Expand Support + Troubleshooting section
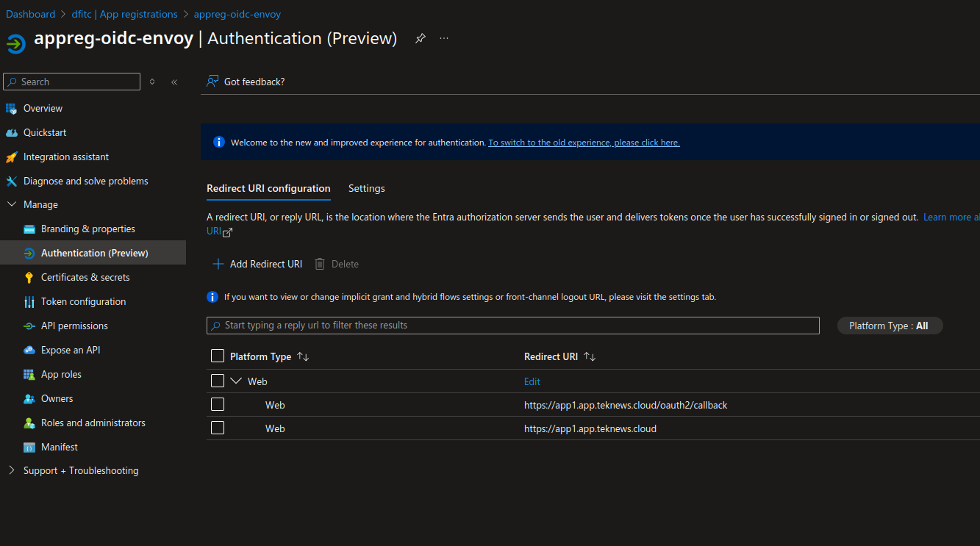This screenshot has width=980, height=546. pos(11,471)
